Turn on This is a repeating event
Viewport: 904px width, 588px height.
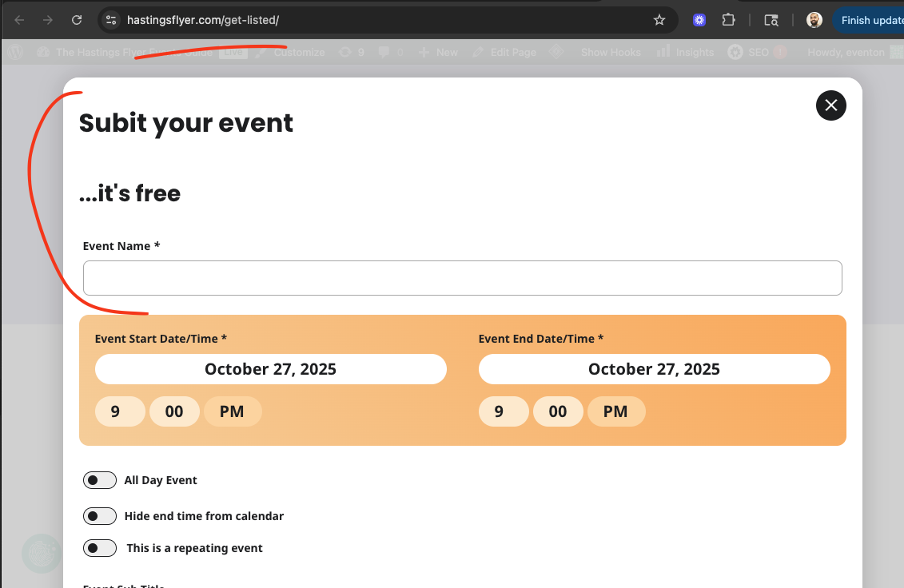pyautogui.click(x=100, y=548)
